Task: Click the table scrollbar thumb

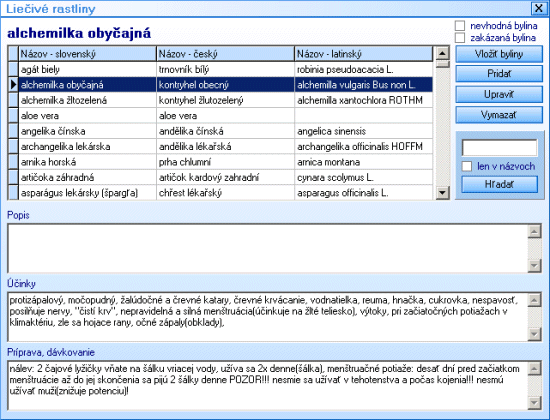Action: coord(442,64)
